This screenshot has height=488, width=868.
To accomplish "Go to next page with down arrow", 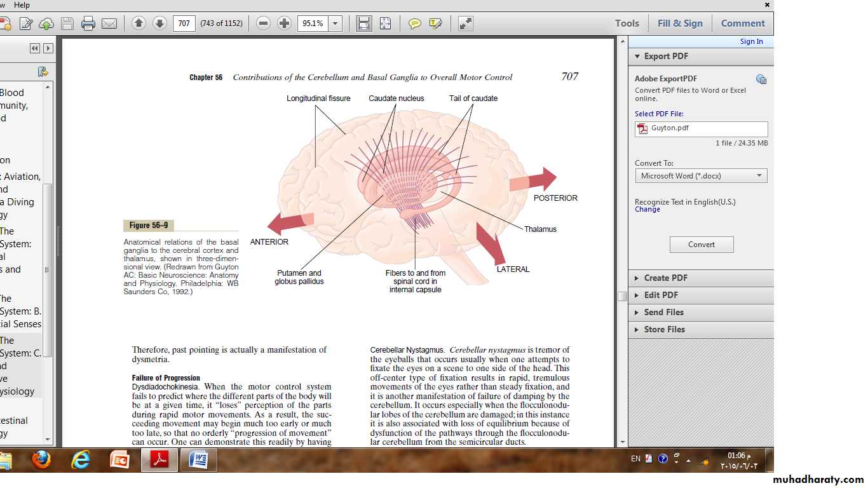I will (x=159, y=24).
